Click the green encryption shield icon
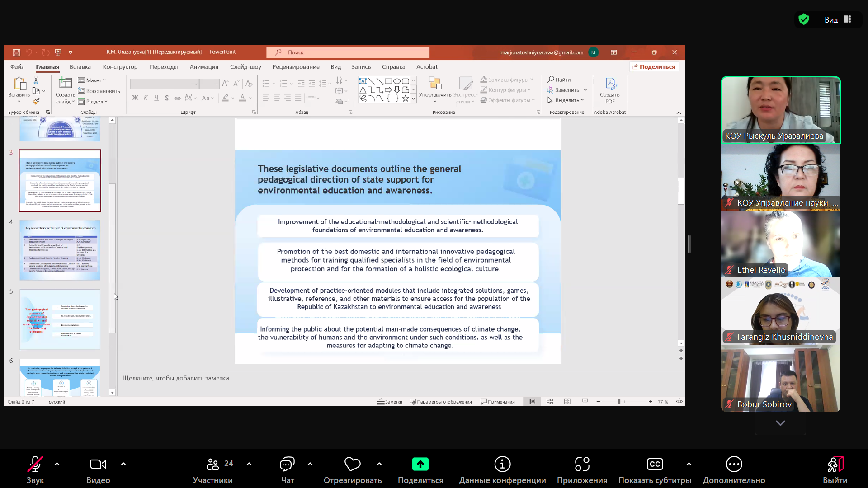Viewport: 868px width, 488px height. (x=804, y=19)
